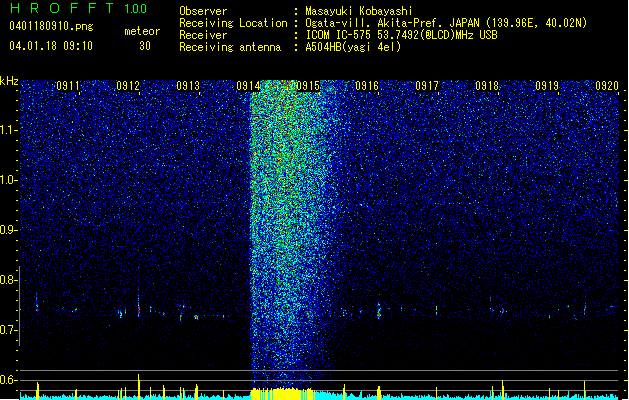
Task: Click the meteor count value 30
Action: pos(145,46)
